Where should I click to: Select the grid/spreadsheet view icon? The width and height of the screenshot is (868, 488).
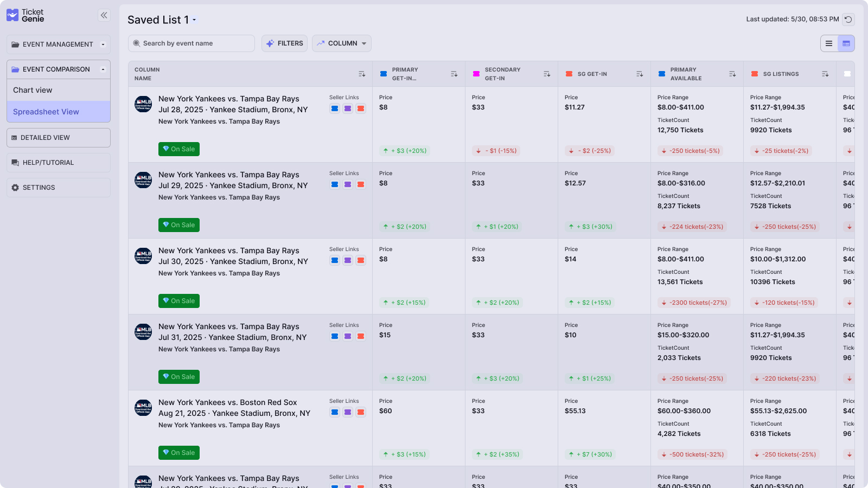[x=847, y=43]
